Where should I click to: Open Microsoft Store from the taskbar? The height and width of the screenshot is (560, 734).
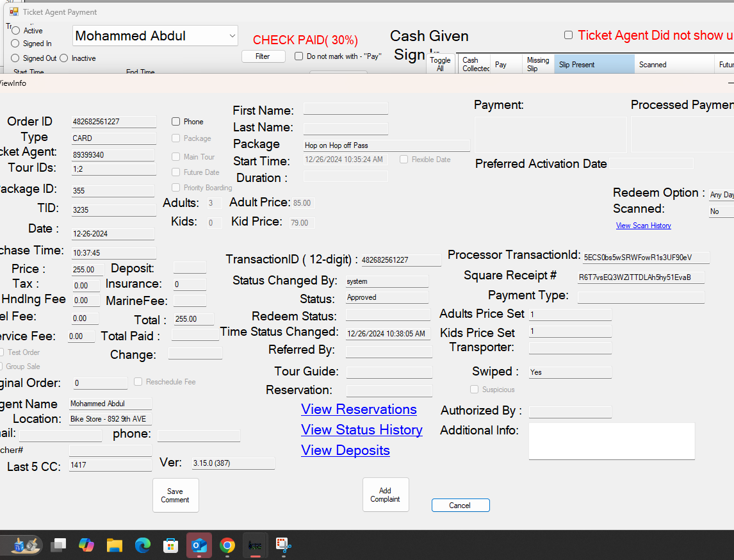coord(170,545)
